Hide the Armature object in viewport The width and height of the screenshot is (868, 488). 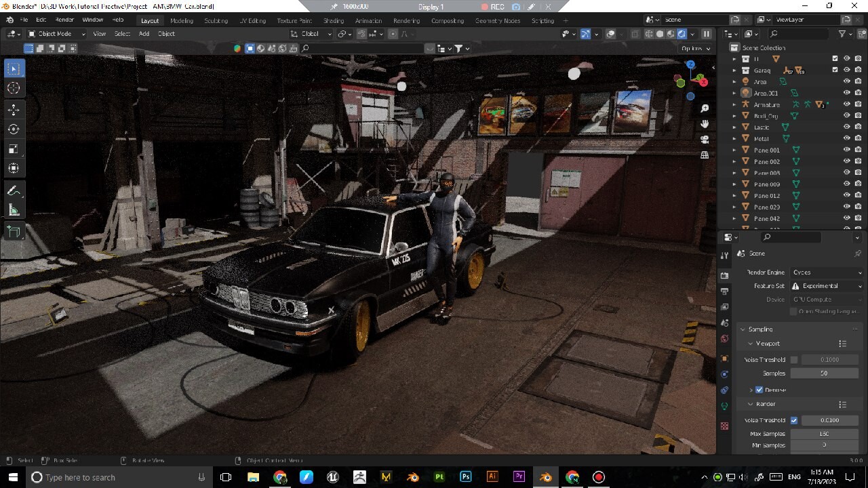click(846, 104)
